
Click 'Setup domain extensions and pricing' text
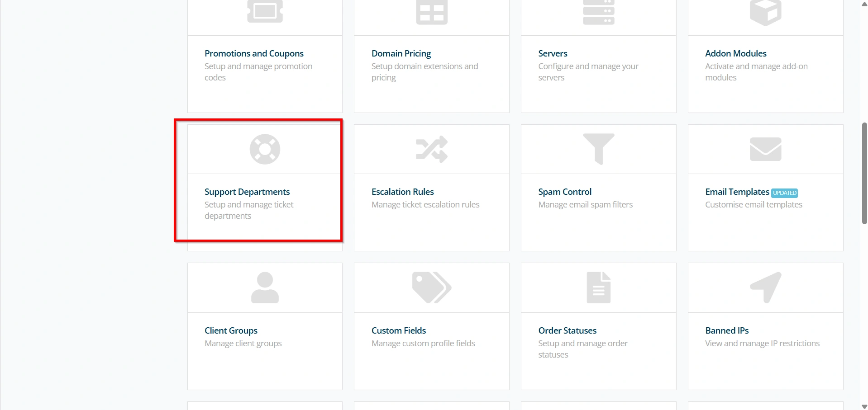(x=424, y=72)
